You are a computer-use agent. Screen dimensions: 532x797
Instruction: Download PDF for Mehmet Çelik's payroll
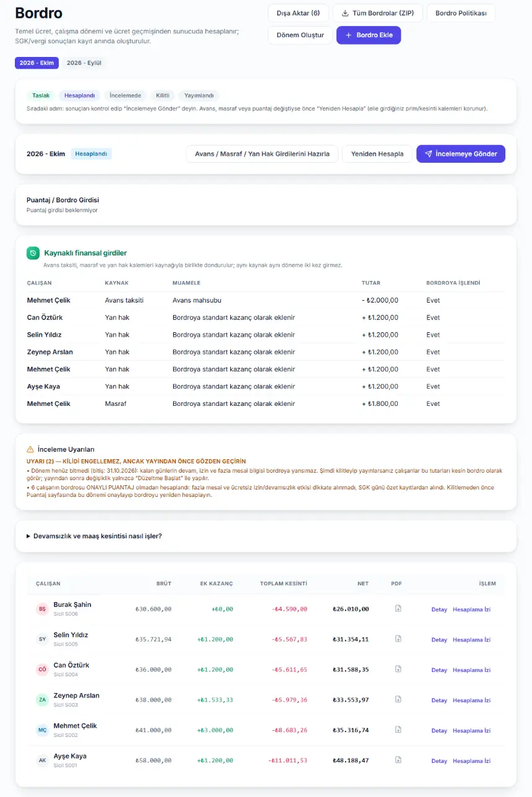(x=398, y=730)
